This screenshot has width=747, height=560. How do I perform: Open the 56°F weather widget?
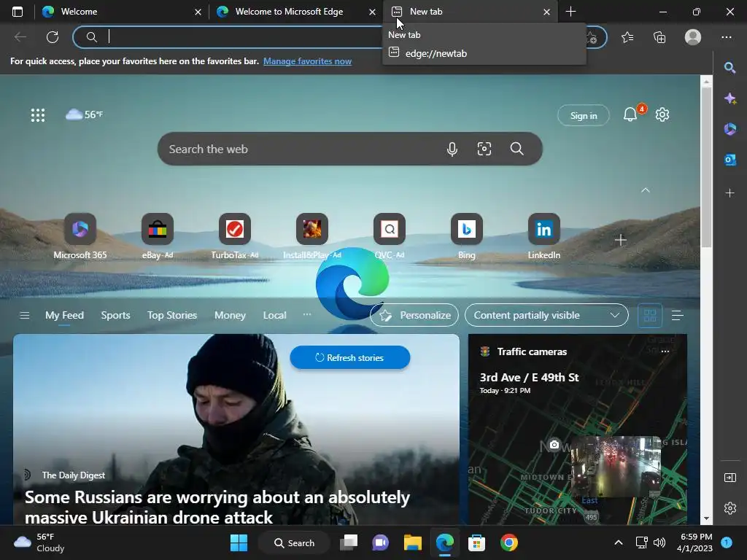[x=85, y=114]
